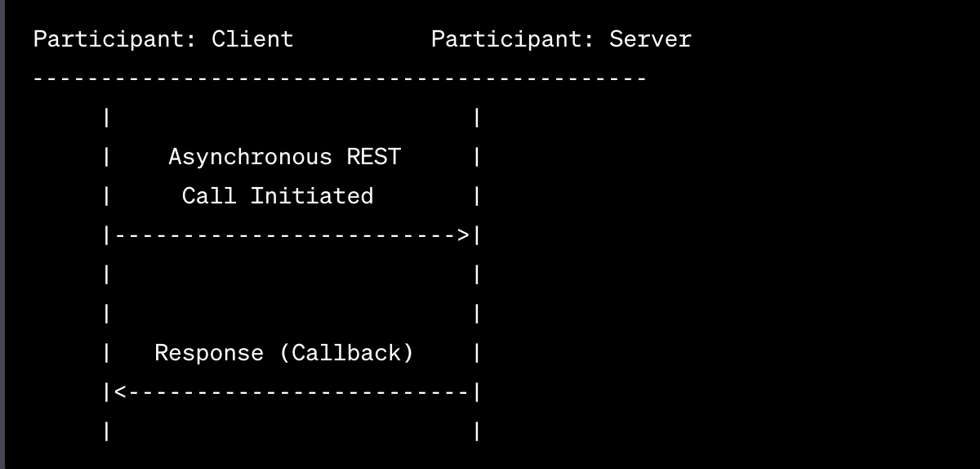Click the dashed separator line under the headers

340,79
